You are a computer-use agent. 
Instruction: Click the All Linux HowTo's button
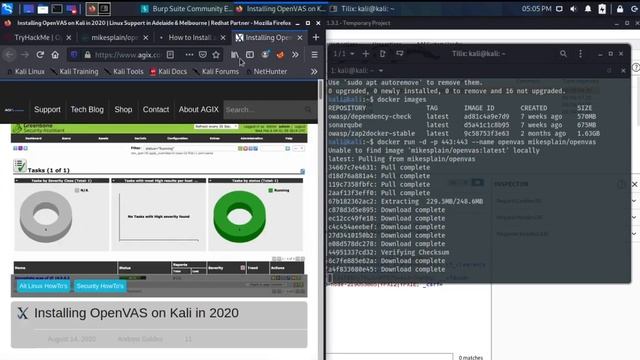click(43, 286)
